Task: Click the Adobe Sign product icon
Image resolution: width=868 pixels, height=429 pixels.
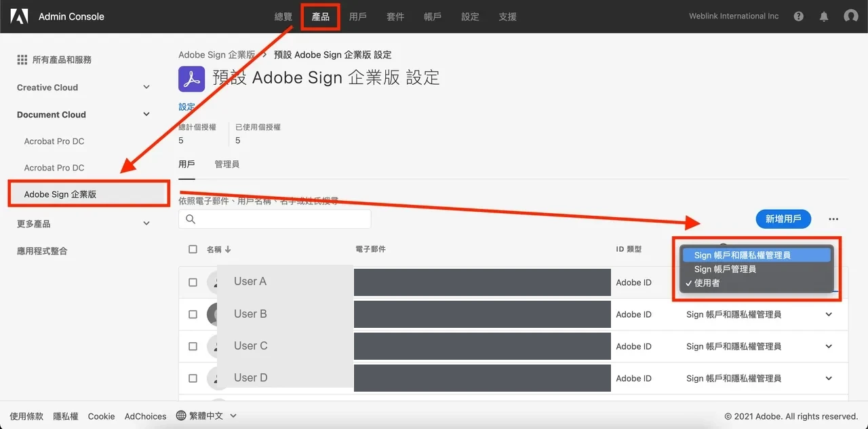Action: (191, 79)
